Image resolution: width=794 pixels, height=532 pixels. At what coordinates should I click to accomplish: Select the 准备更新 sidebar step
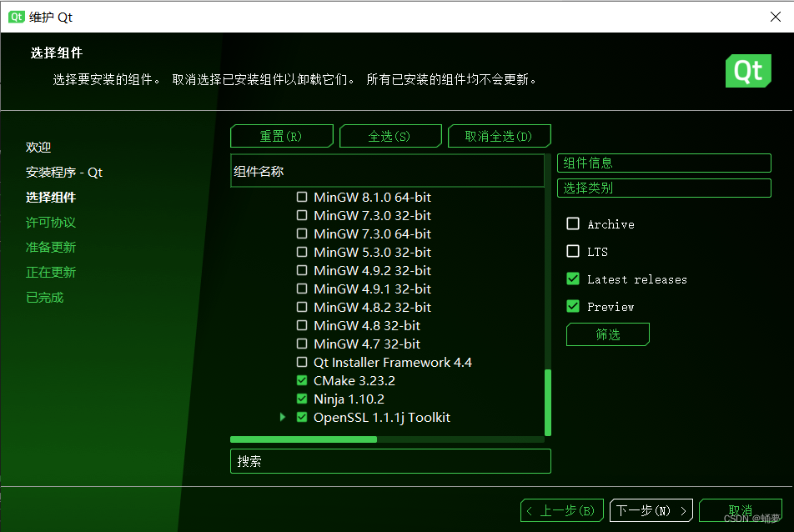click(51, 247)
